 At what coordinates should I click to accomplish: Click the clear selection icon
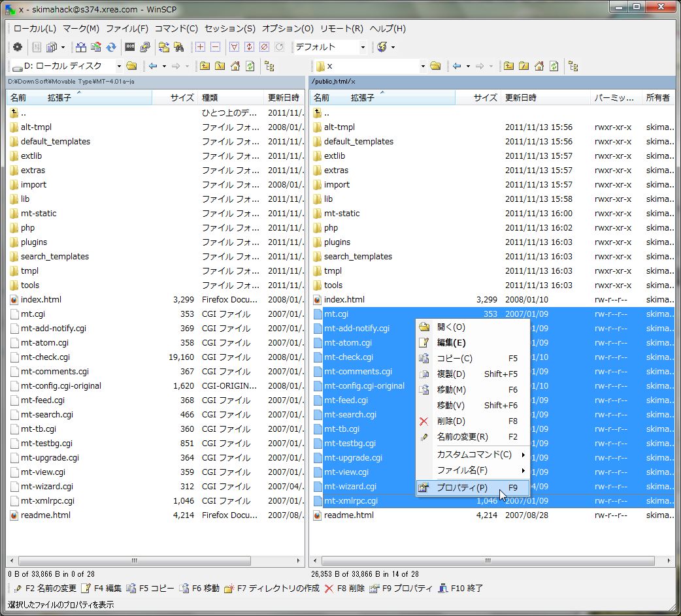click(265, 47)
